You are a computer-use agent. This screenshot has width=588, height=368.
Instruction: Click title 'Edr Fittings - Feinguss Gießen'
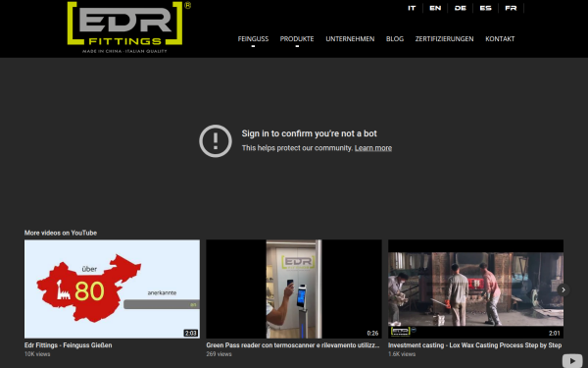coord(69,345)
